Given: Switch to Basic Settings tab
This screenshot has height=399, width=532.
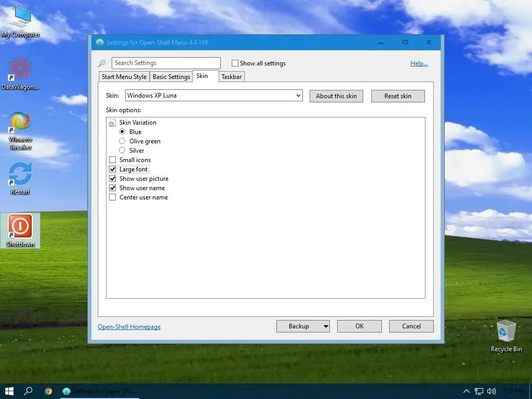Looking at the screenshot, I should 171,77.
